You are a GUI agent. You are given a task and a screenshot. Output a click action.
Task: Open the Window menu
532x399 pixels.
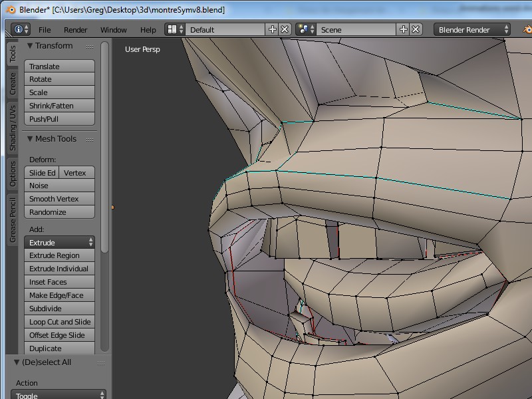click(113, 30)
